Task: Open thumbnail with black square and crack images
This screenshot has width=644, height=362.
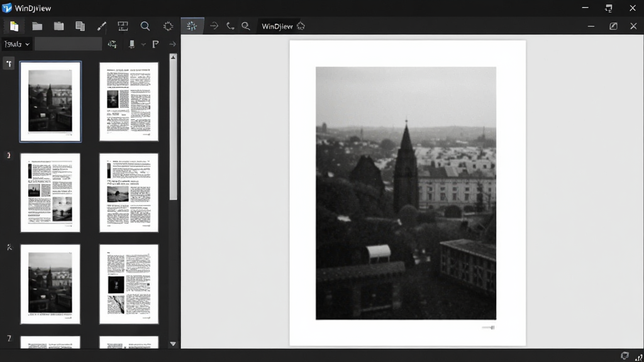Action: pos(128,284)
